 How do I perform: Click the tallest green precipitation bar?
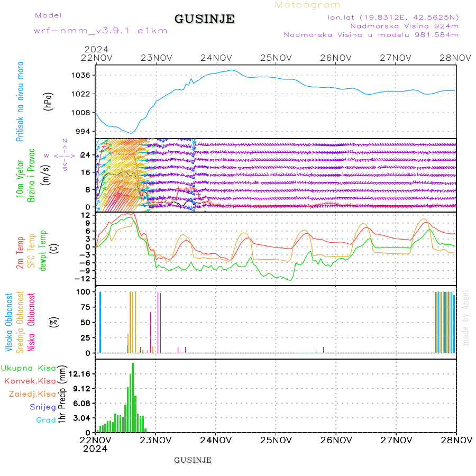tap(133, 398)
